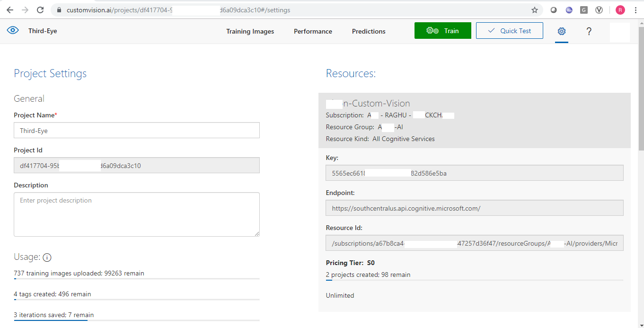
Task: Bookmark page with the star icon
Action: click(535, 10)
